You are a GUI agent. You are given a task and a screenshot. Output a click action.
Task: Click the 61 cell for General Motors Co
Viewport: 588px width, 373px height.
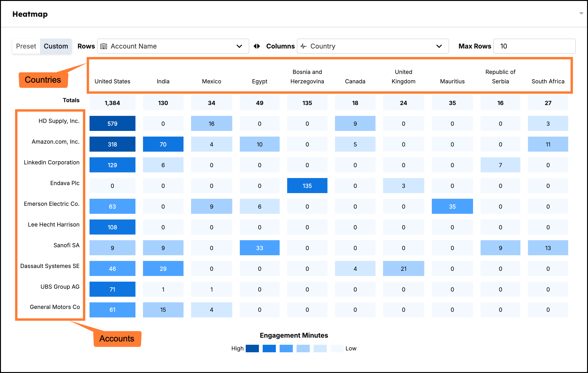coord(112,310)
